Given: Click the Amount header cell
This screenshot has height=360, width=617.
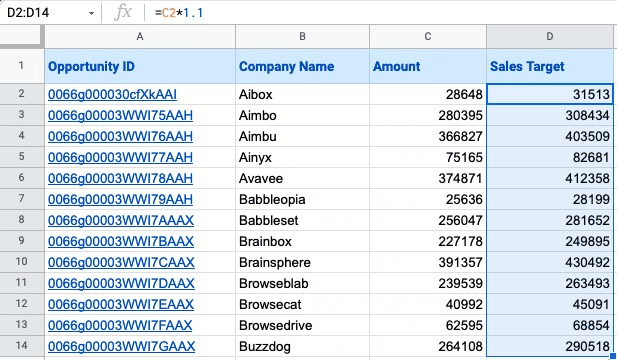Looking at the screenshot, I should click(x=428, y=66).
